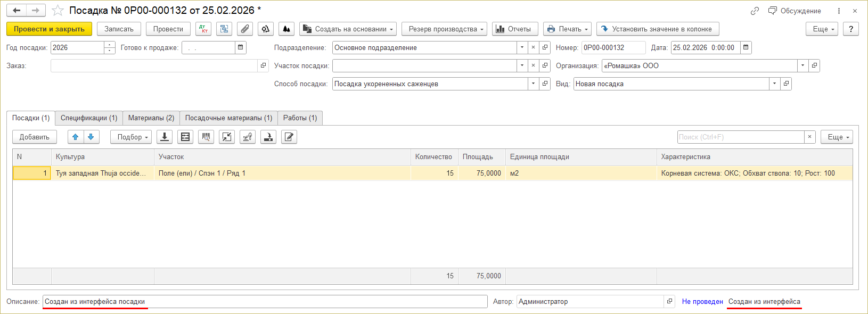Click the Провести и закрыть button
Screen dimensions: 868x314
[x=49, y=29]
